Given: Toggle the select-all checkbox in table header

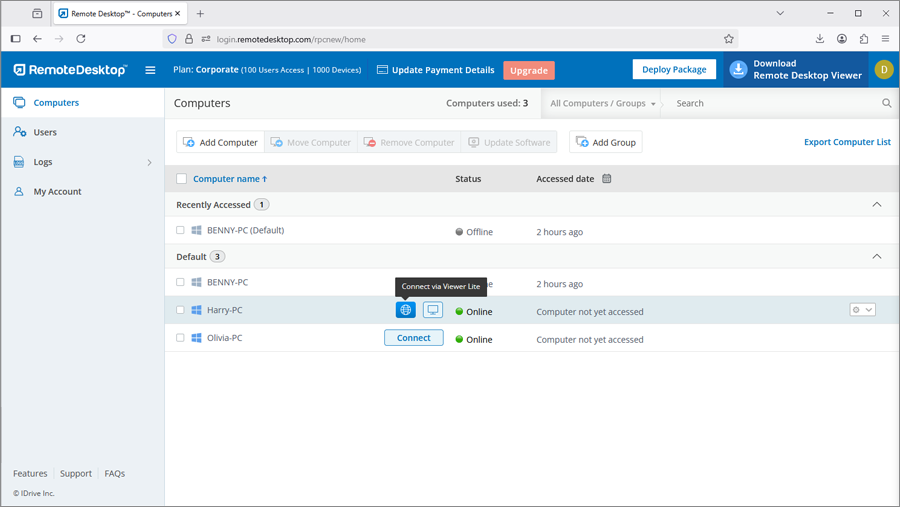Looking at the screenshot, I should coord(181,179).
